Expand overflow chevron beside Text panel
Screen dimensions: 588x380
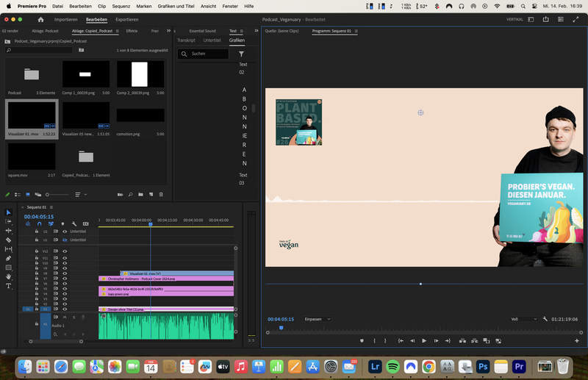click(x=256, y=31)
